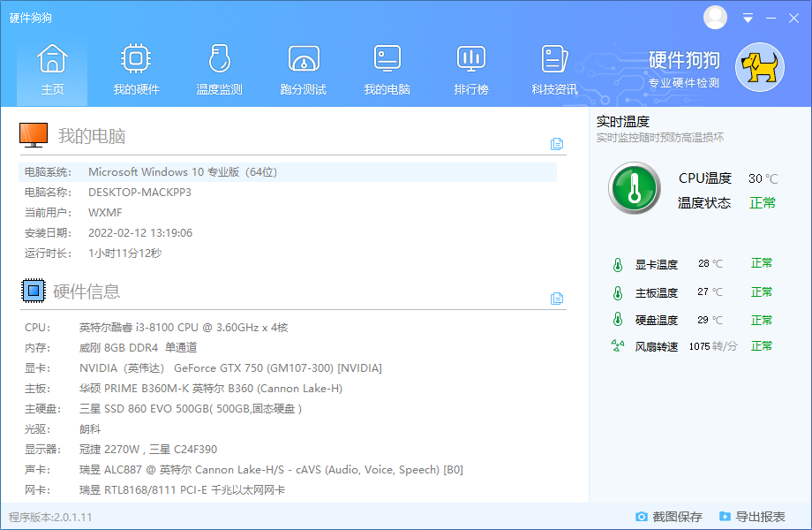The width and height of the screenshot is (812, 530).
Task: Click the 主板温度 27 ℃ value
Action: 710,291
